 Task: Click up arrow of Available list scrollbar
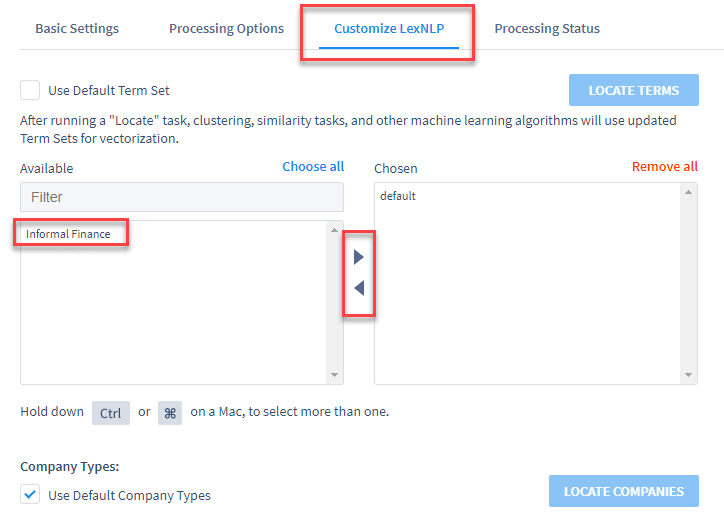tap(335, 230)
